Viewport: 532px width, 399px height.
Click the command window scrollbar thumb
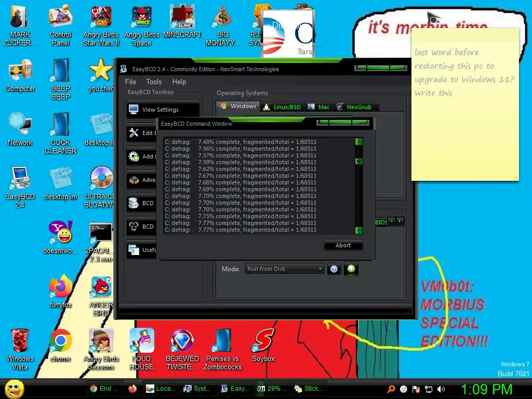click(358, 162)
